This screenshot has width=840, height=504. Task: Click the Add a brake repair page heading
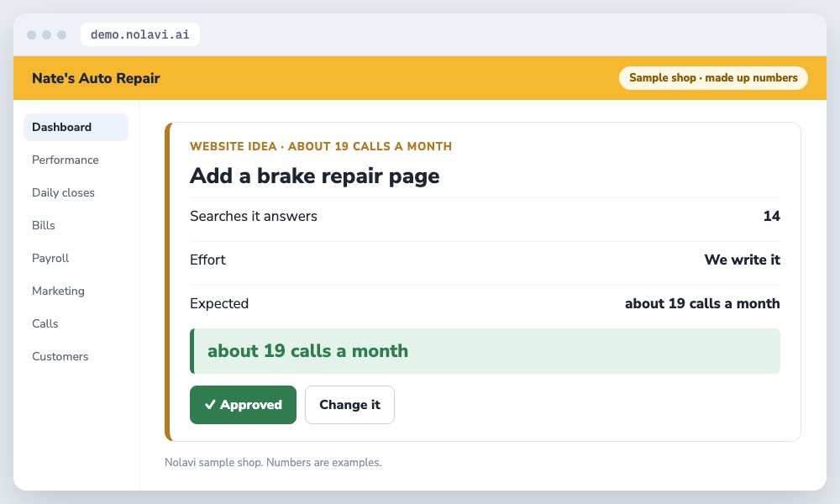tap(314, 176)
